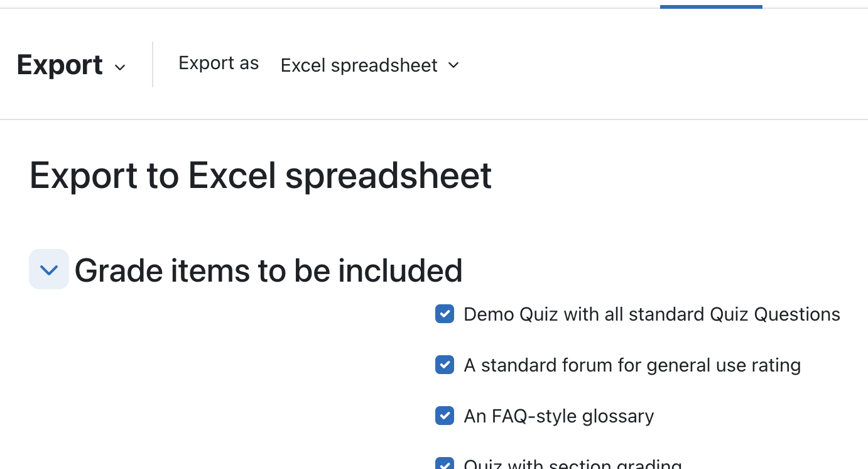Click the bold Export title text

click(x=60, y=65)
